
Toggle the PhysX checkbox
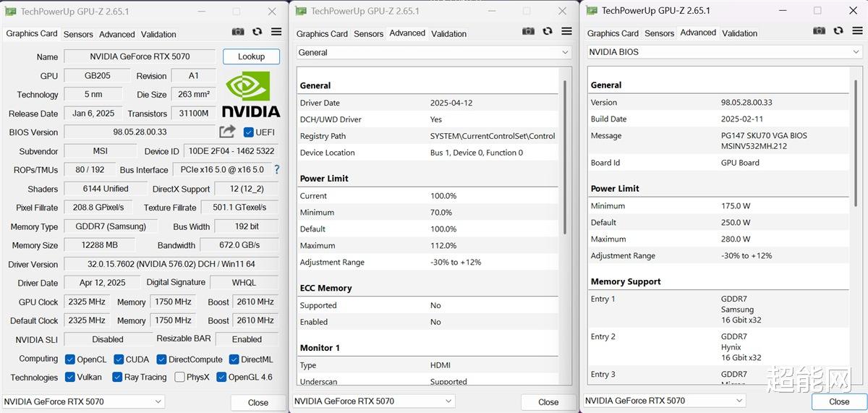(179, 377)
